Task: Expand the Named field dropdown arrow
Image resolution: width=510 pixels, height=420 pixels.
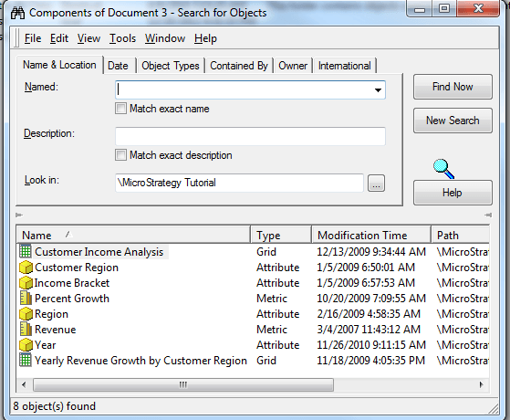Action: pyautogui.click(x=378, y=89)
